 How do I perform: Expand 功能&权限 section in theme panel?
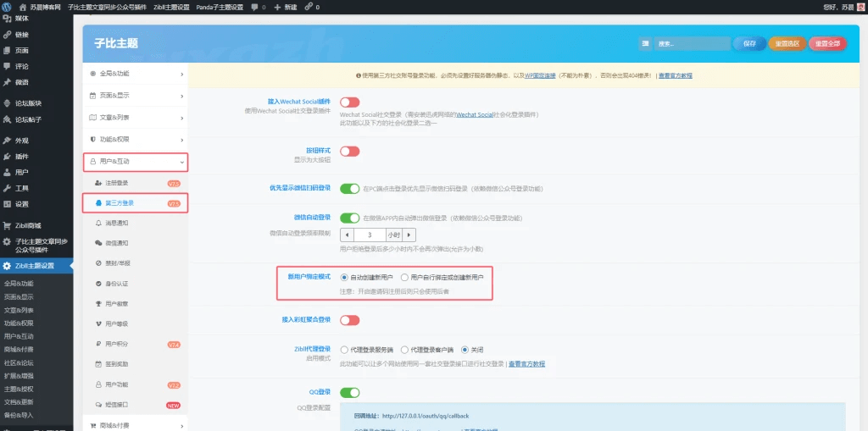pyautogui.click(x=135, y=140)
